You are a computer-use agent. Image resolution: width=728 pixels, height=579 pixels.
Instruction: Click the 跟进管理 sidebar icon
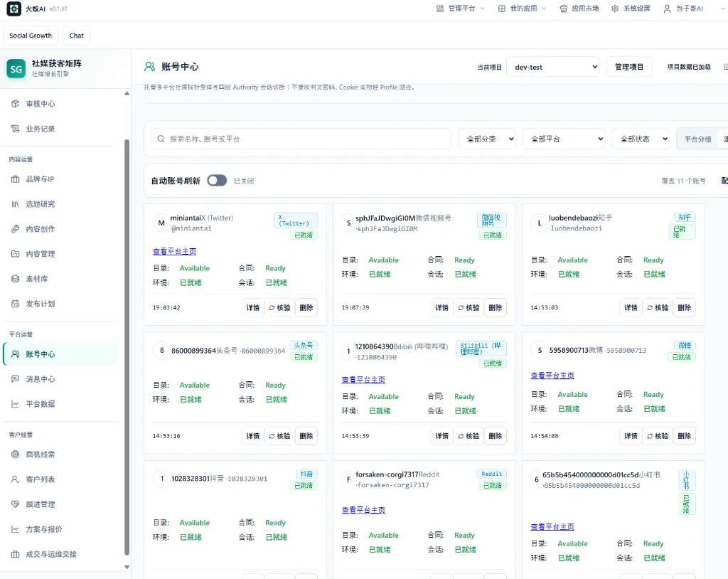[x=16, y=504]
